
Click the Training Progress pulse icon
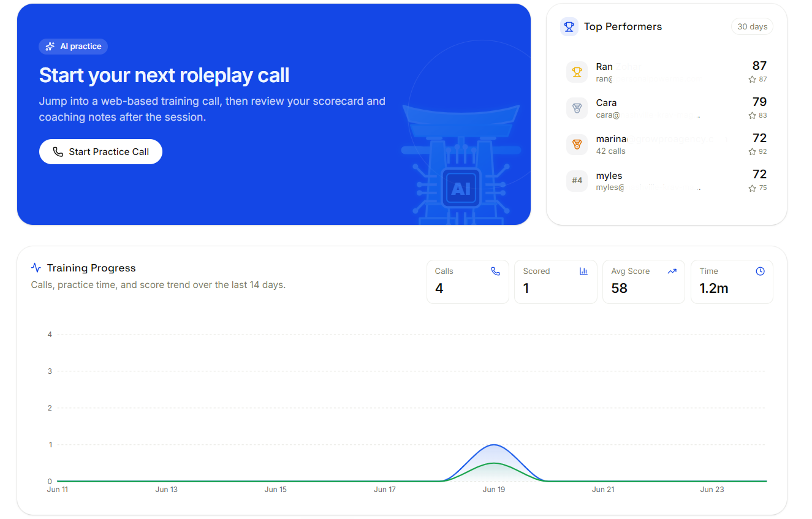[x=36, y=268]
